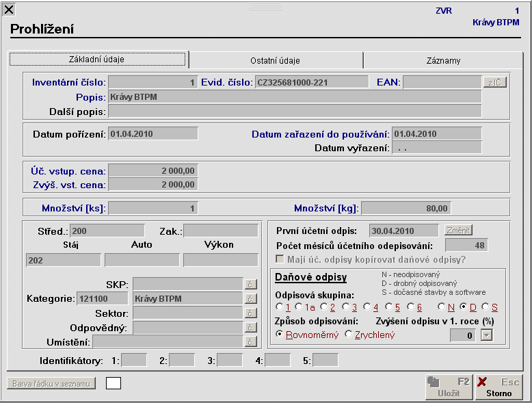This screenshot has width=532, height=403.
Task: Click the white row color swatch
Action: 114,383
